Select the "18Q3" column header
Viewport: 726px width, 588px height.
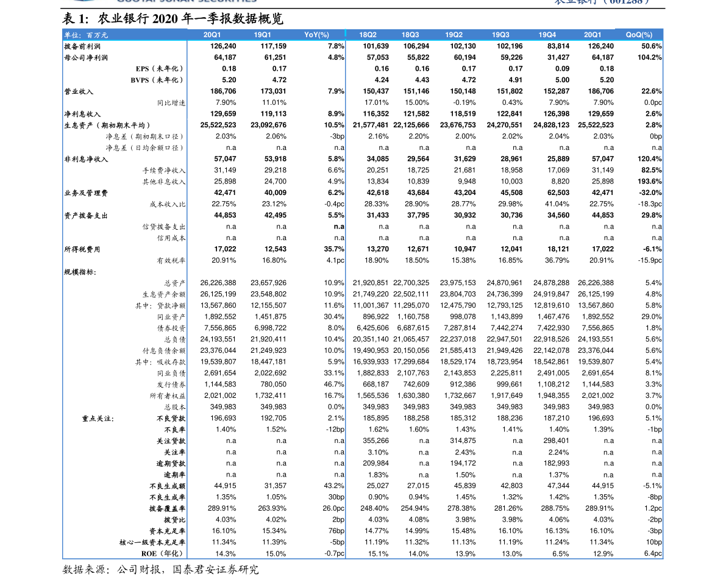point(410,35)
